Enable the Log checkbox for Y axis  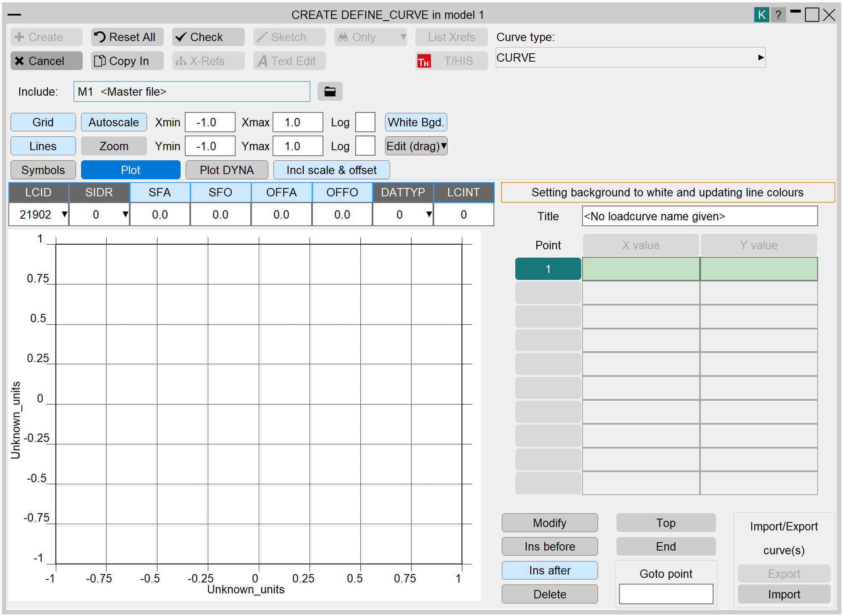[x=365, y=146]
